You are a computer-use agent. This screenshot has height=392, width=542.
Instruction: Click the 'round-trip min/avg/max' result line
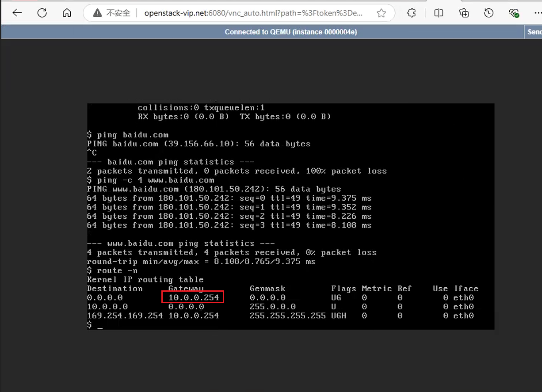(201, 262)
